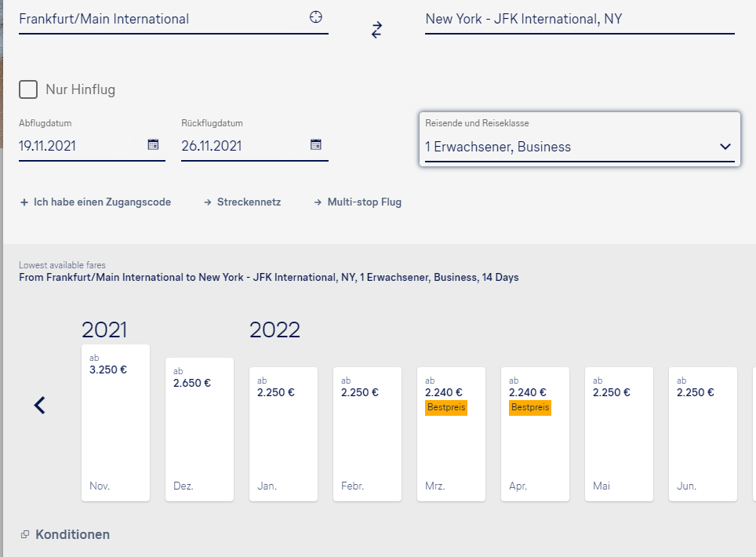Select the Febr. fare card
Viewport: 756px width, 557px height.
367,434
